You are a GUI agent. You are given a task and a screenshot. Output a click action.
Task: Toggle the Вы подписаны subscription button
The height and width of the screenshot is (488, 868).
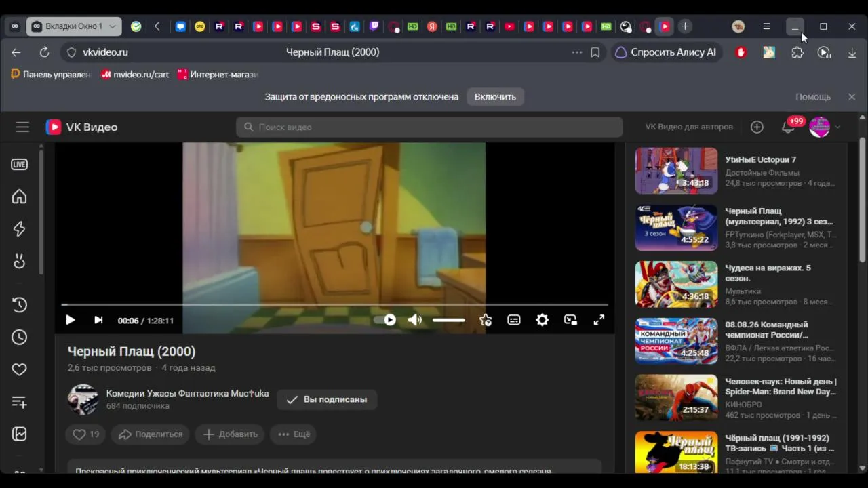point(327,400)
